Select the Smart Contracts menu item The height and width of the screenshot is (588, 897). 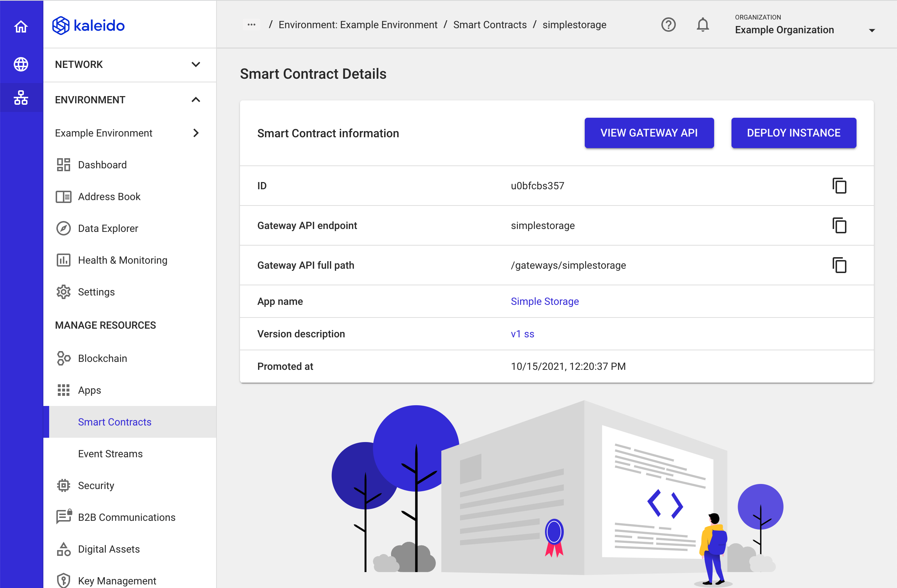[114, 421]
